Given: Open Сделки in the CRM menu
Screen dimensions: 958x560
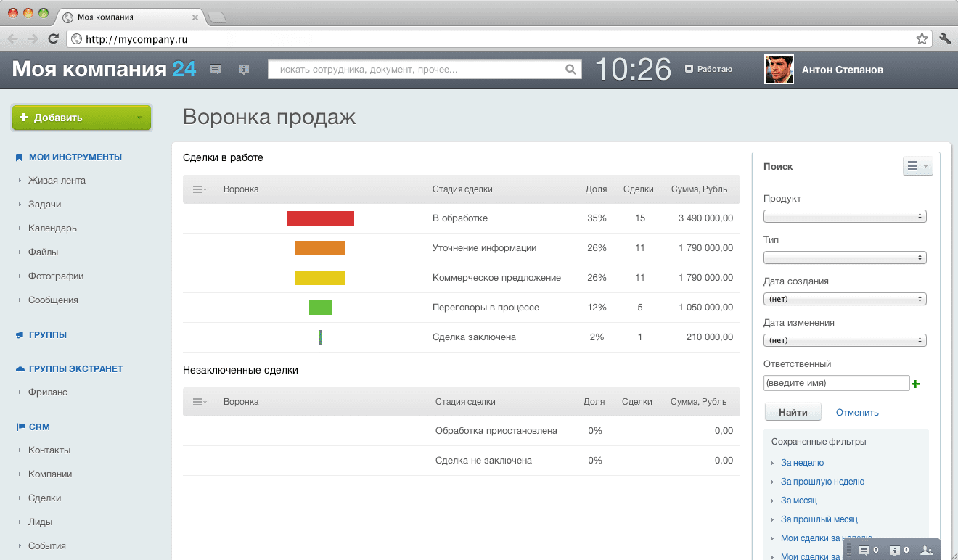Looking at the screenshot, I should (44, 498).
